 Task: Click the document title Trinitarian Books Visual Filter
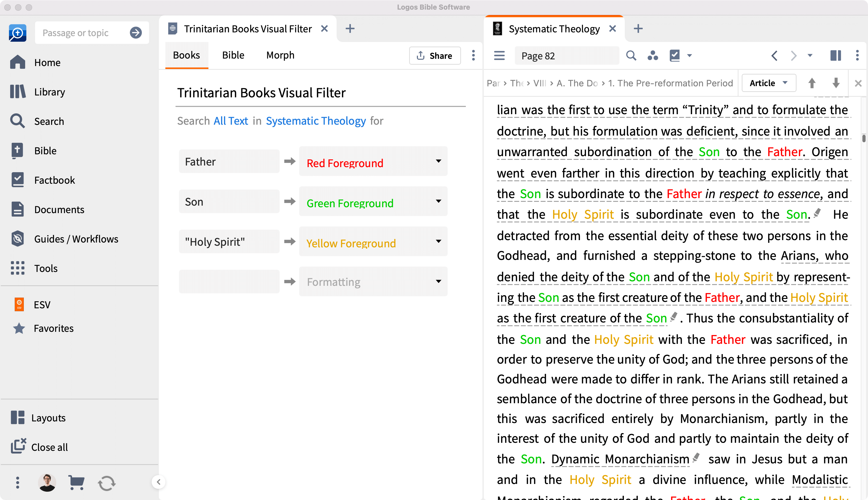pyautogui.click(x=261, y=93)
